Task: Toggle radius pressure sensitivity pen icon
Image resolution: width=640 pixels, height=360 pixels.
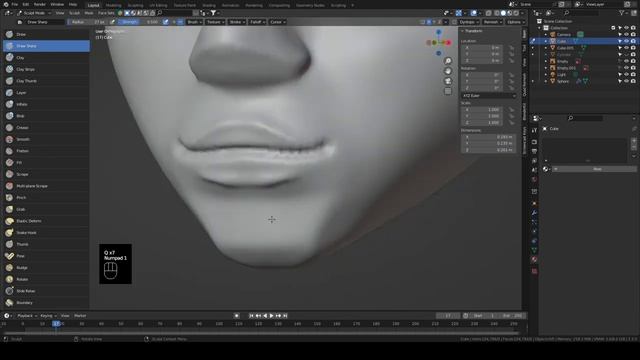Action: point(113,22)
